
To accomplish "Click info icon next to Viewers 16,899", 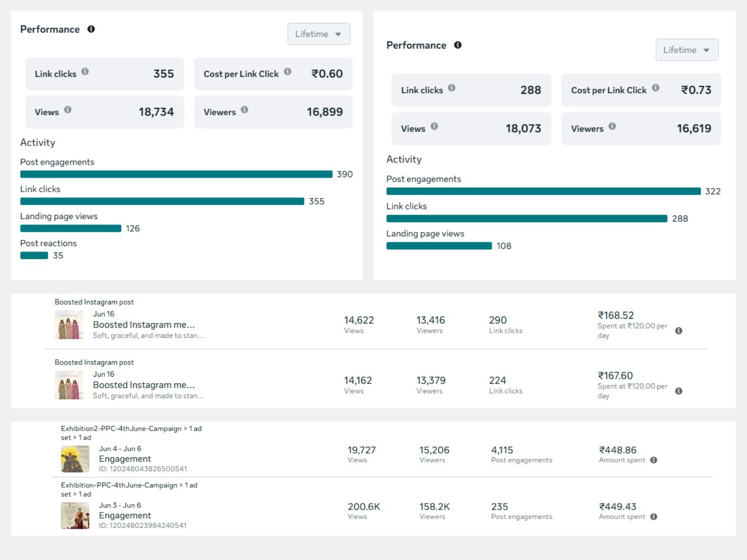I will (245, 110).
